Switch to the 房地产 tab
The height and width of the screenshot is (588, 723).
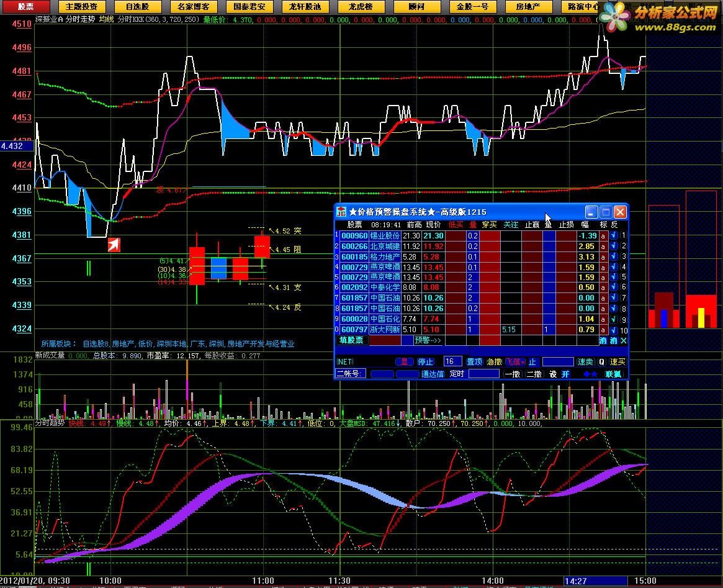pyautogui.click(x=528, y=6)
